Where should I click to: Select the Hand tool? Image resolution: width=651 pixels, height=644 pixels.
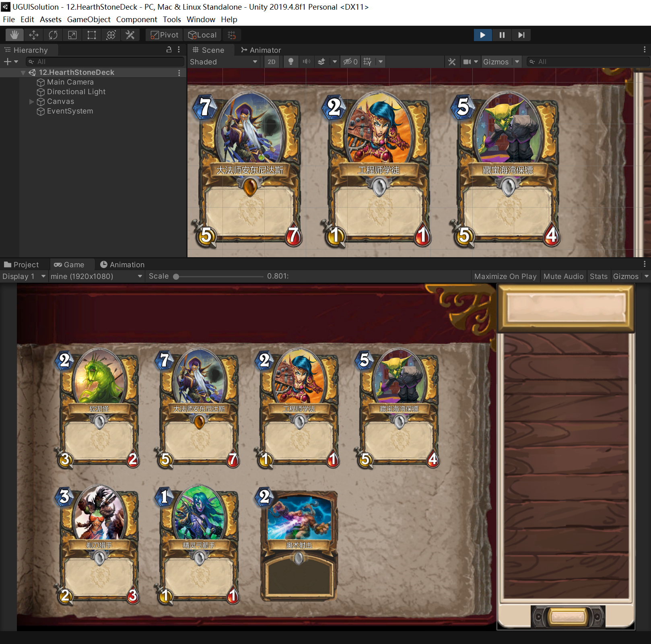[14, 35]
